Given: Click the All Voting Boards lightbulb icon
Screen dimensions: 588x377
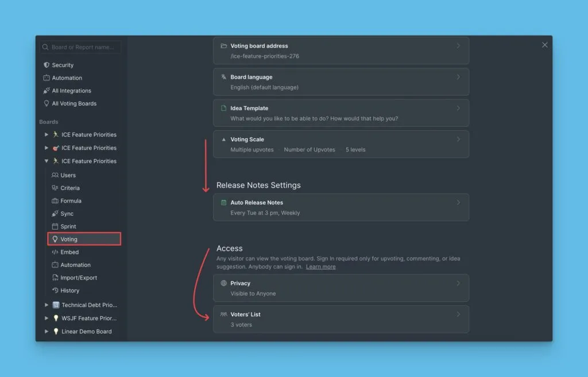Looking at the screenshot, I should pyautogui.click(x=47, y=104).
